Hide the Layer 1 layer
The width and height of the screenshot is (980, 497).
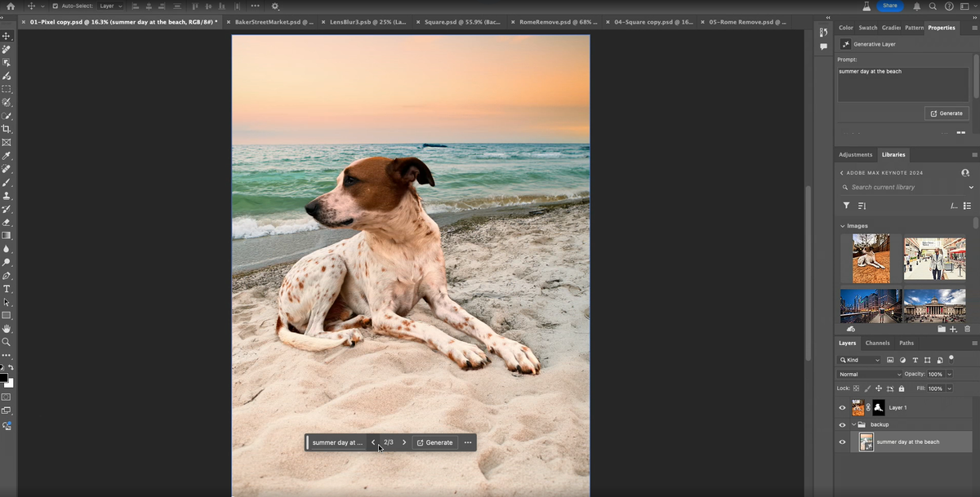pos(842,407)
